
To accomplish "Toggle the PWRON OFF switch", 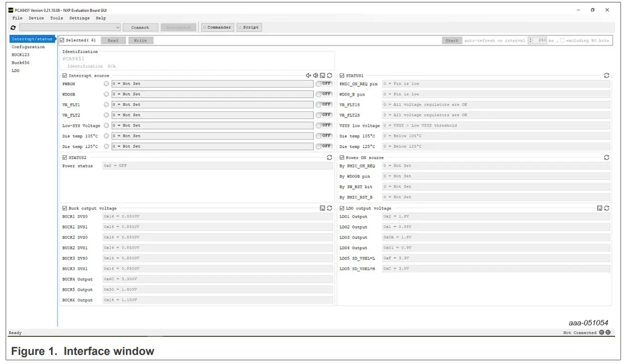I will [x=324, y=84].
